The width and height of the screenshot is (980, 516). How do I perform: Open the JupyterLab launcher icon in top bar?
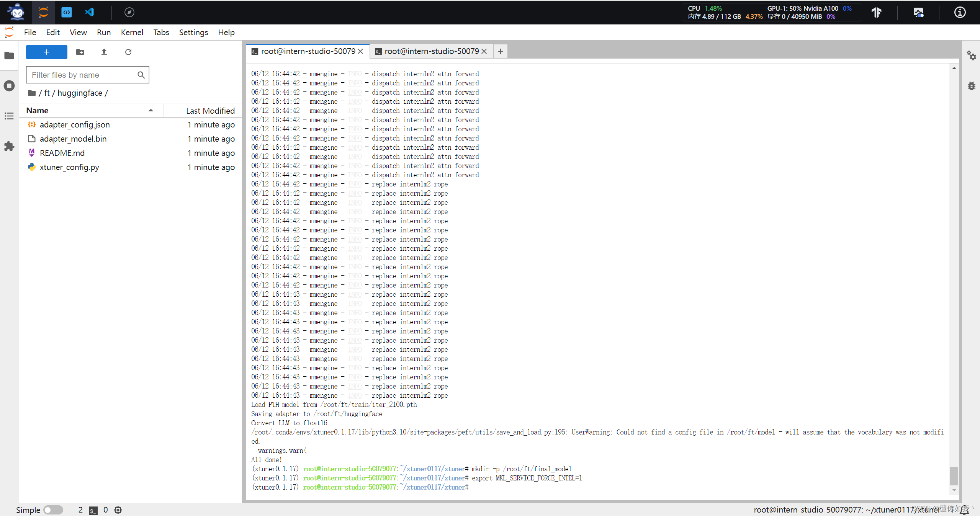click(x=43, y=12)
